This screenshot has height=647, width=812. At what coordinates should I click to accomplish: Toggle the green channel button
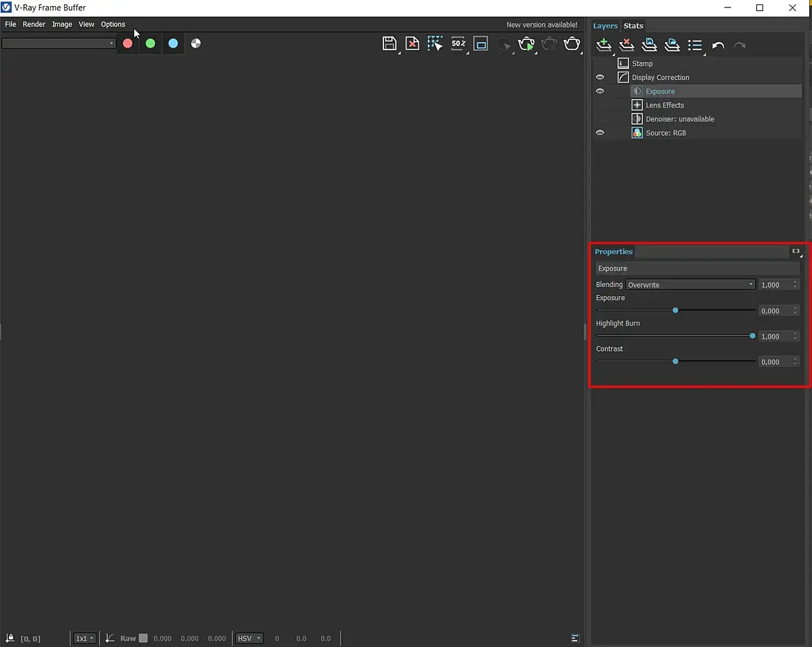(x=150, y=43)
